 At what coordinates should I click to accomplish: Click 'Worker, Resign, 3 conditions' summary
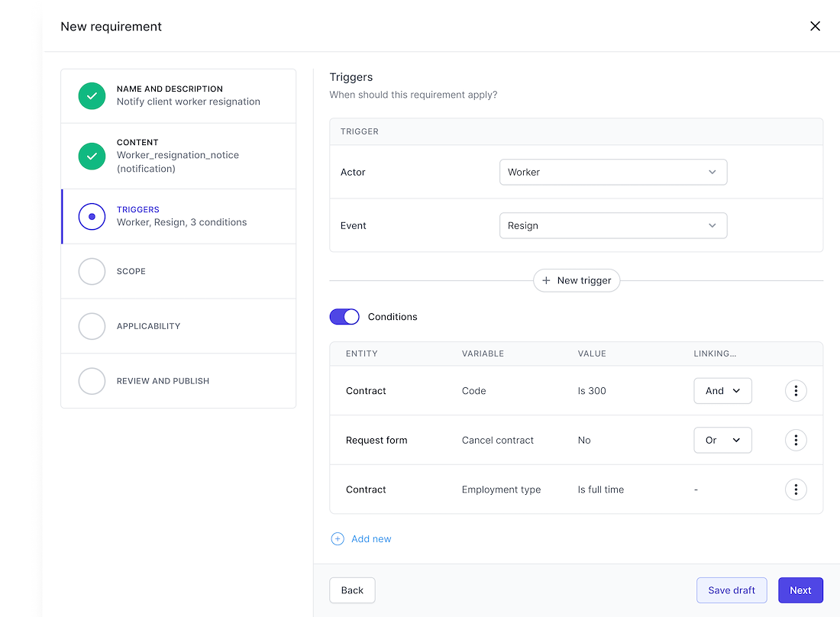point(182,222)
